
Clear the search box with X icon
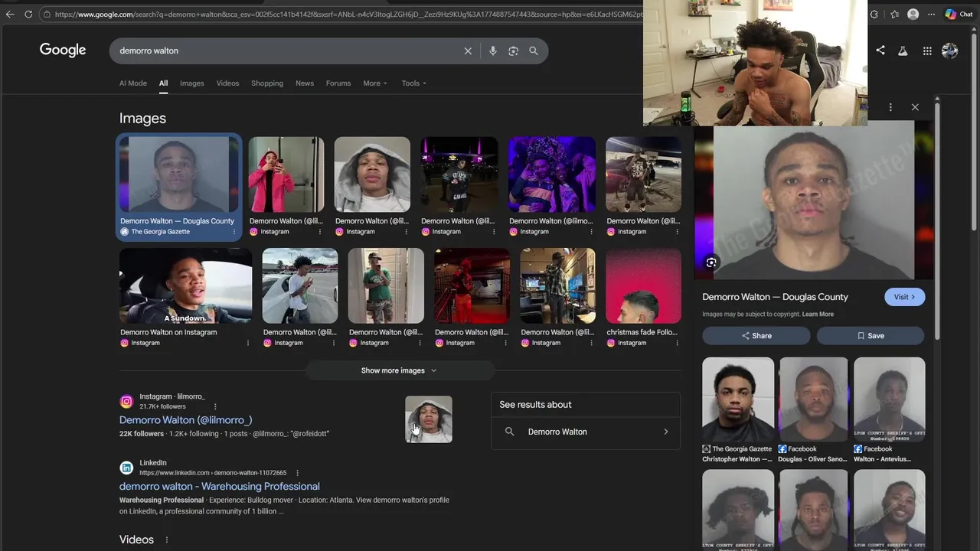coord(468,51)
